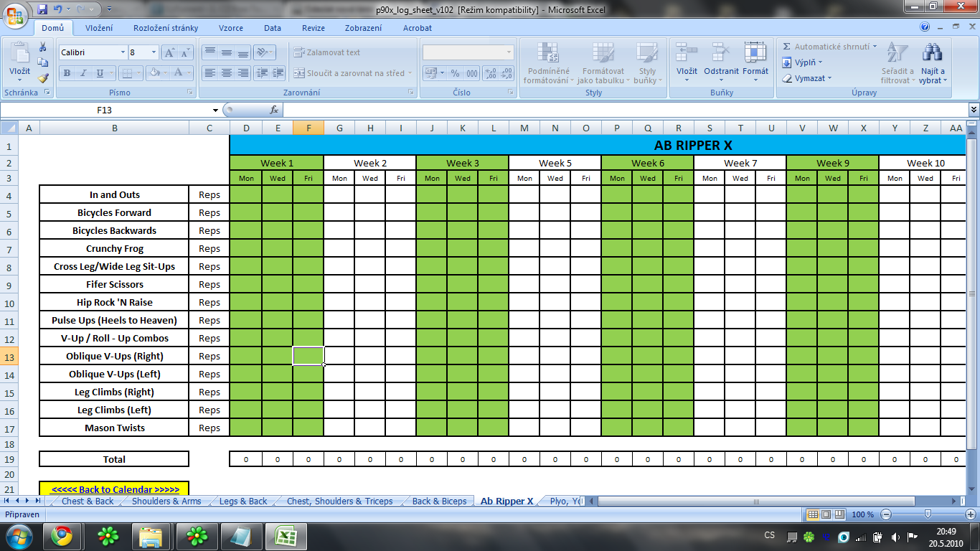Screen dimensions: 980x551
Task: Undo the last action
Action: [x=58, y=9]
